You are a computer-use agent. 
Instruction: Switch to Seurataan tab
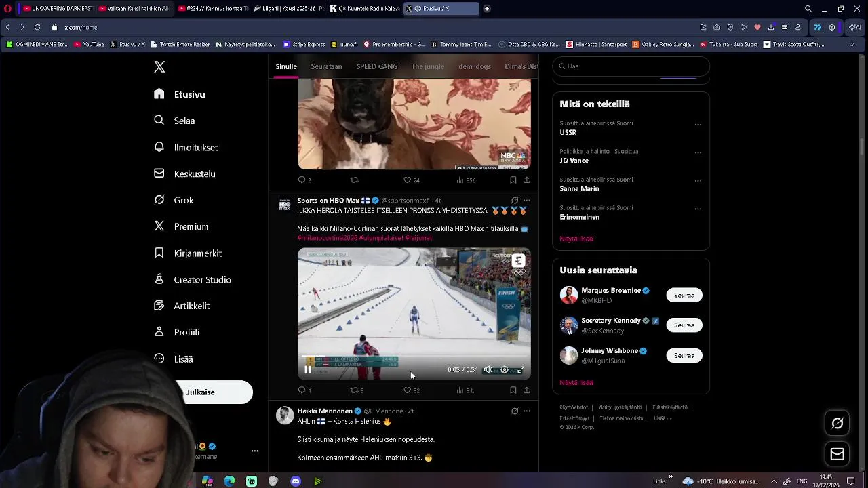(326, 66)
